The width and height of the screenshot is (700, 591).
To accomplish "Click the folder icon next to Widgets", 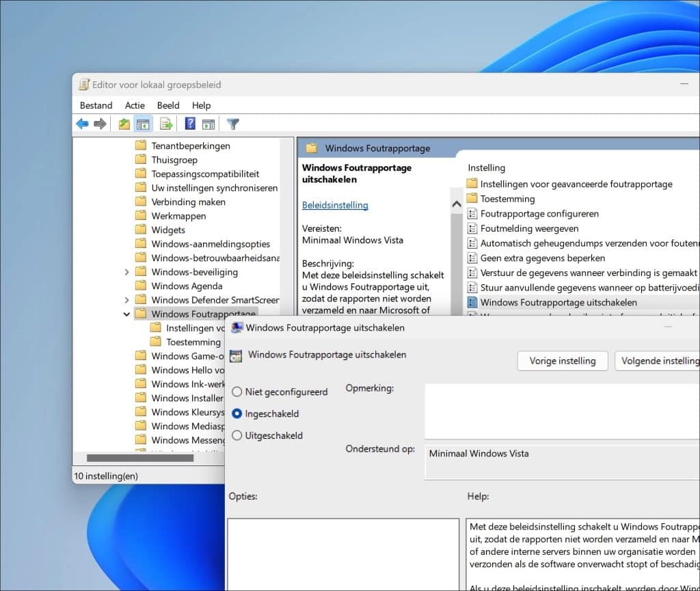I will point(141,230).
